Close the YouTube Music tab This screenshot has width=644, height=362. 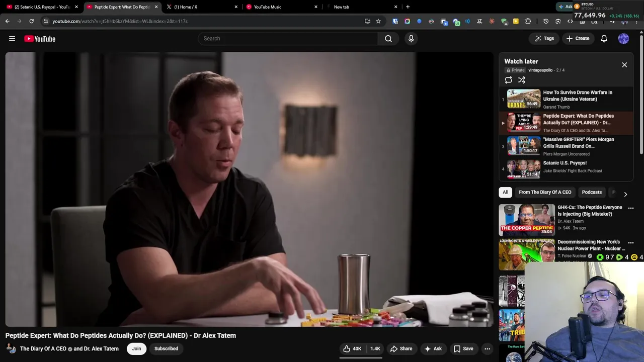pos(316,7)
